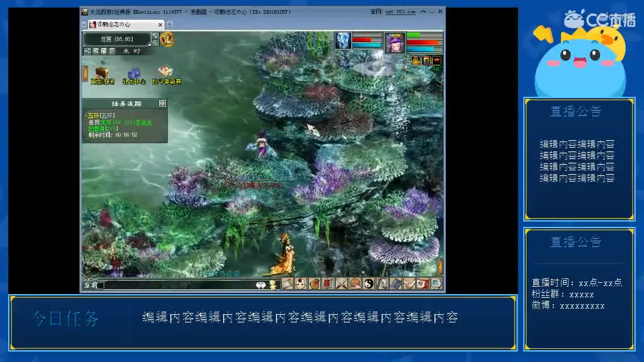Open the 再战江湖 treasure chest icon

pyautogui.click(x=103, y=75)
